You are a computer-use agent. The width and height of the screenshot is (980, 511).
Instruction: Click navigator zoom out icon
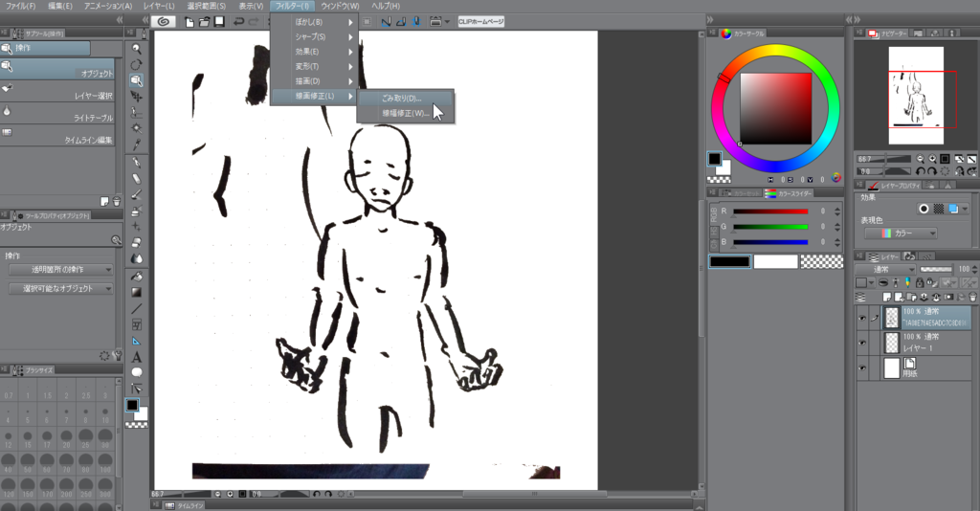(x=920, y=159)
